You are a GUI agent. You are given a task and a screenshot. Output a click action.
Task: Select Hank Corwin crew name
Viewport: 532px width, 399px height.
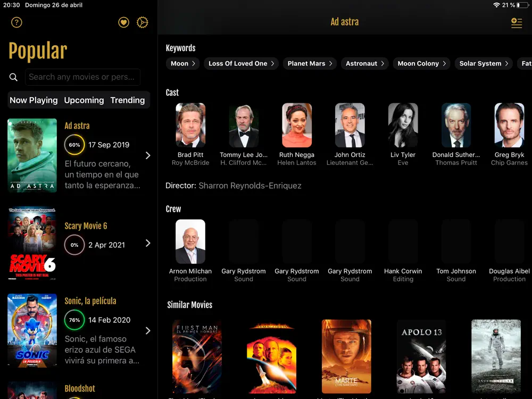coord(403,271)
